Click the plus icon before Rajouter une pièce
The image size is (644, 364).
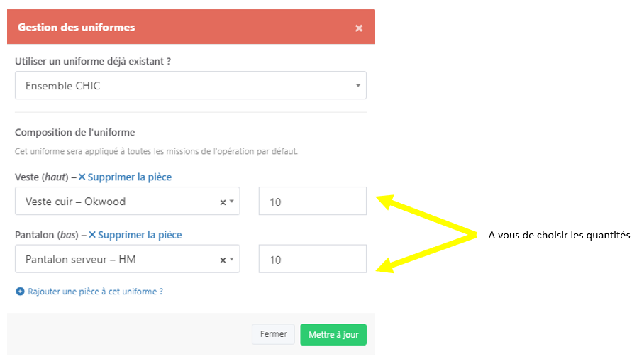[x=20, y=292]
